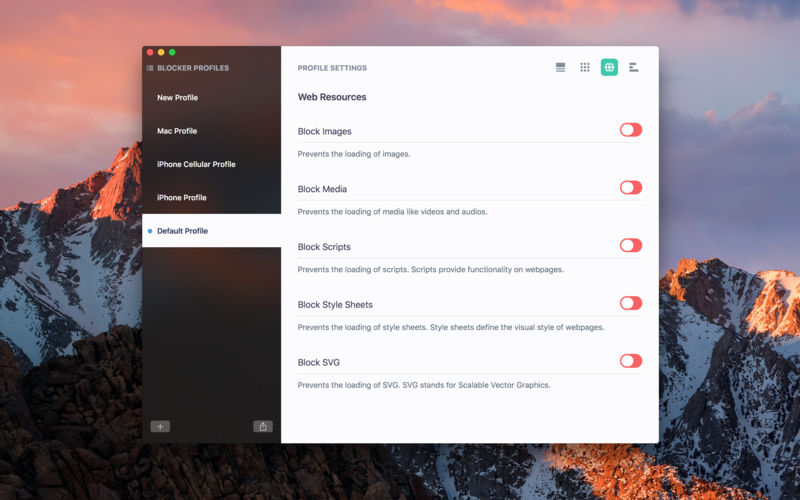Viewport: 800px width, 500px height.
Task: Click the Block Style Sheets label
Action: pos(335,305)
